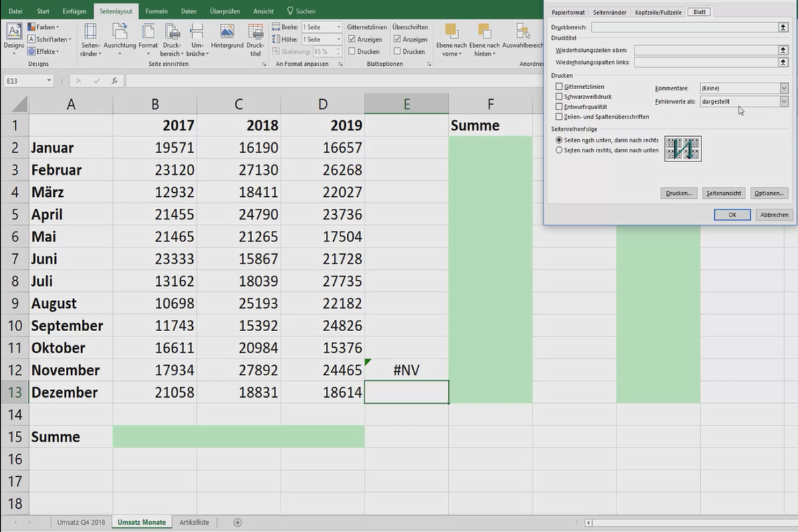
Task: Switch to the Artikelliste sheet tab
Action: click(x=194, y=522)
